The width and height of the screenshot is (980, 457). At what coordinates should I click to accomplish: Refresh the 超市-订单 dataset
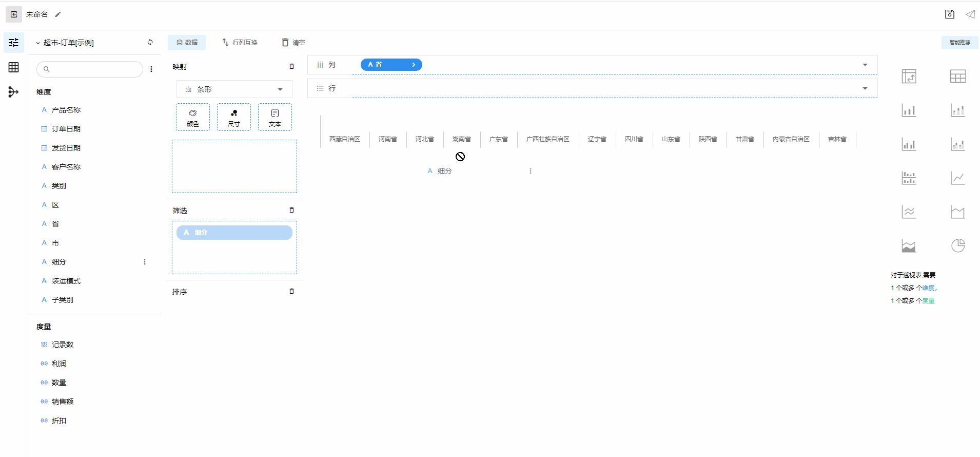[x=150, y=42]
